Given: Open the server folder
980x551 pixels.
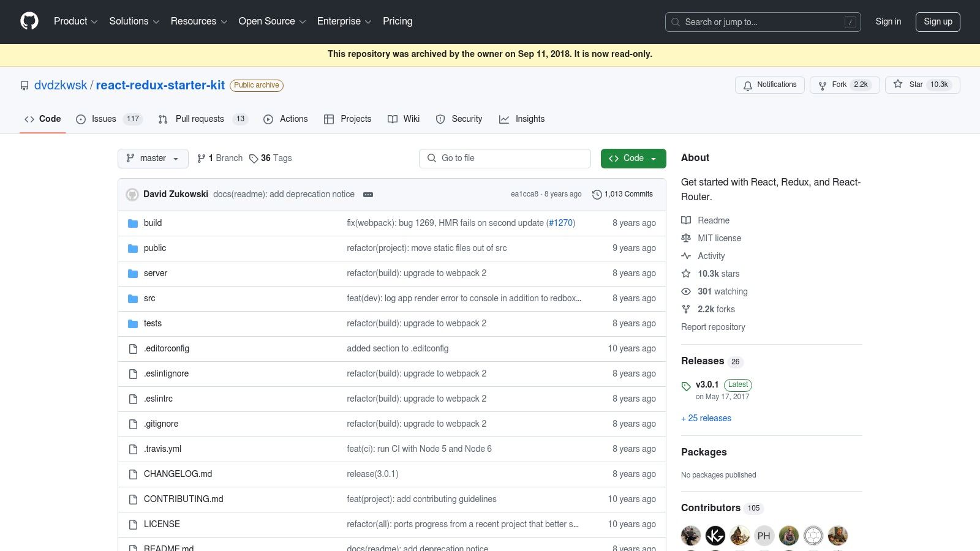Looking at the screenshot, I should click(156, 273).
